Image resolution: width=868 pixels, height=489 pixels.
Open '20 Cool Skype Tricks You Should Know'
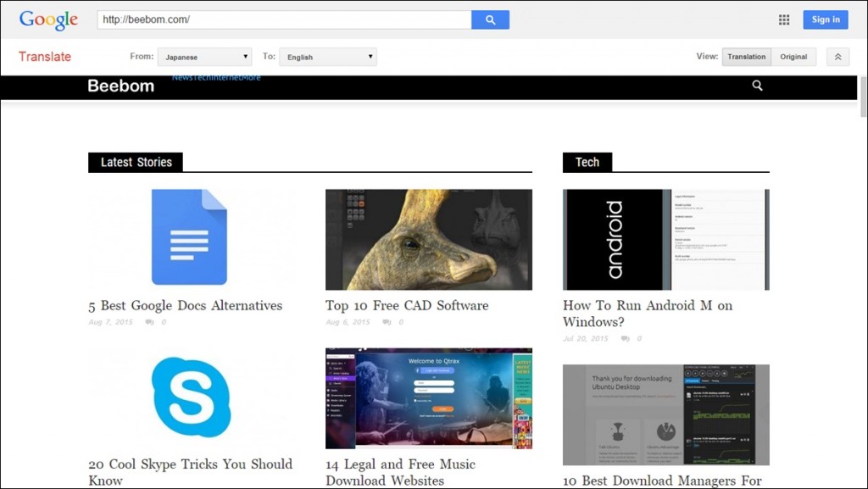[x=191, y=472]
